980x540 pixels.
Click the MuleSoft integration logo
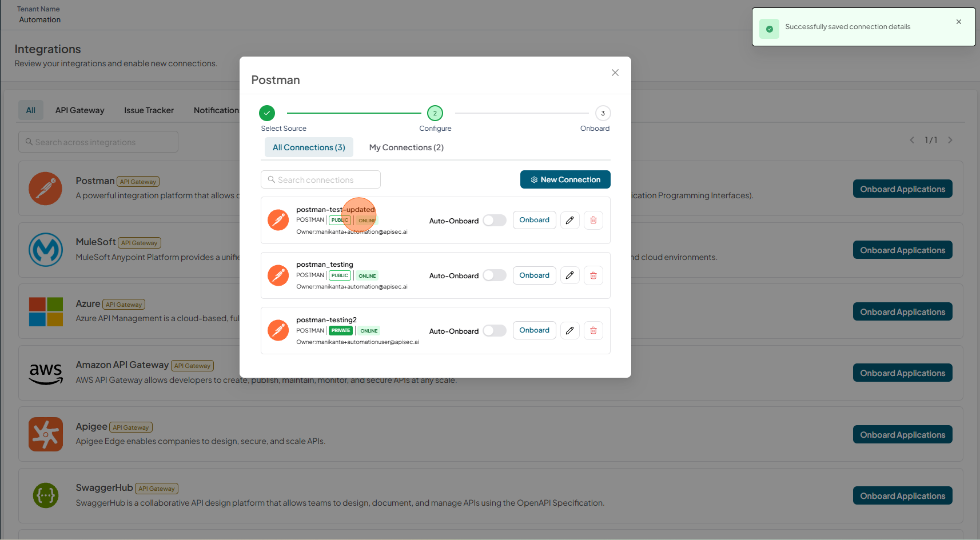tap(46, 250)
